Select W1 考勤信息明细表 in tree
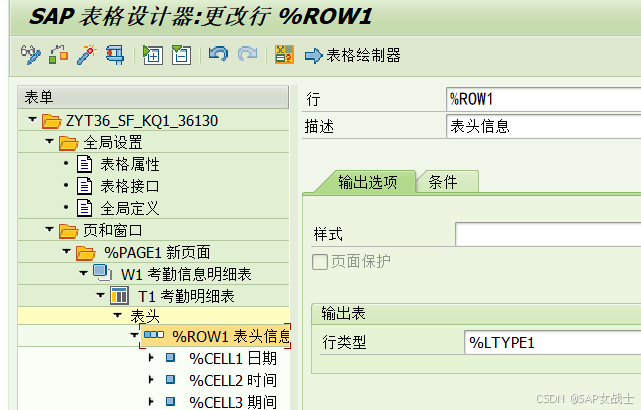Image resolution: width=641 pixels, height=410 pixels. pos(186,274)
